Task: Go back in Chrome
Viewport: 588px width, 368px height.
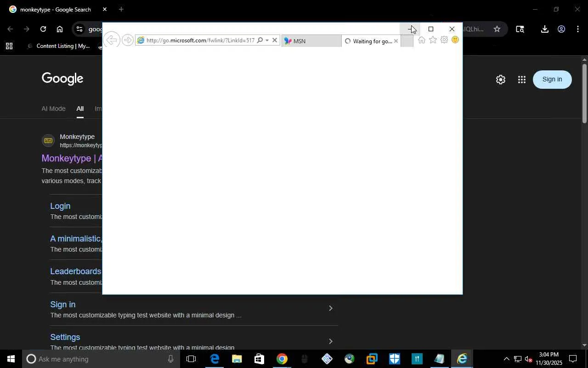Action: click(10, 29)
